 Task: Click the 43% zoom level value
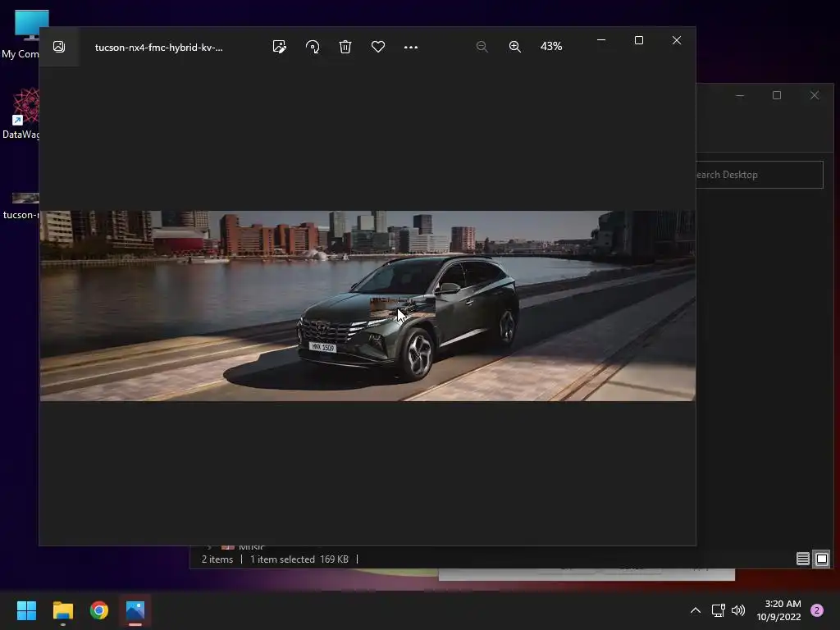point(550,47)
